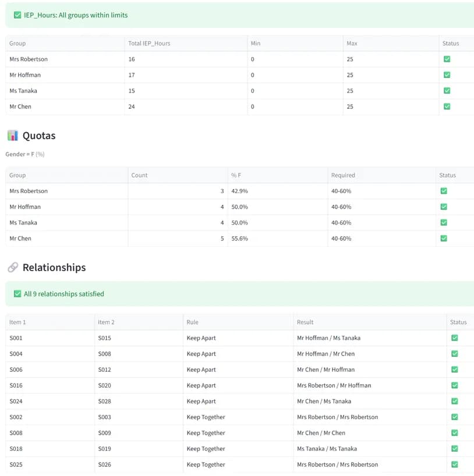Click the 'Gender = F (%)' label
The image size is (474, 476).
click(25, 154)
